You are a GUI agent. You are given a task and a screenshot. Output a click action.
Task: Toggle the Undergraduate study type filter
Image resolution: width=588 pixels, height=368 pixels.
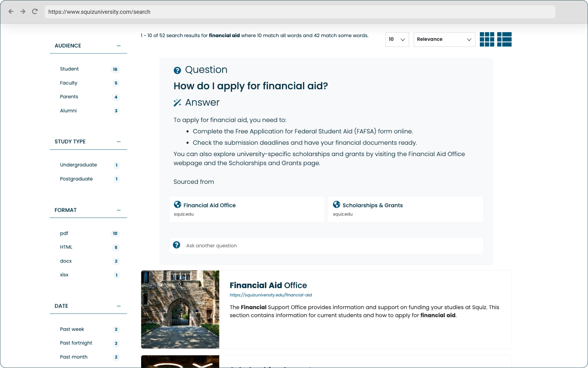[78, 164]
